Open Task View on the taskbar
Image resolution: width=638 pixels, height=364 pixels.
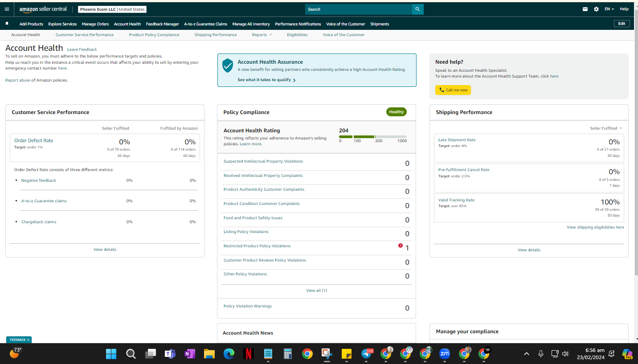tap(151, 354)
